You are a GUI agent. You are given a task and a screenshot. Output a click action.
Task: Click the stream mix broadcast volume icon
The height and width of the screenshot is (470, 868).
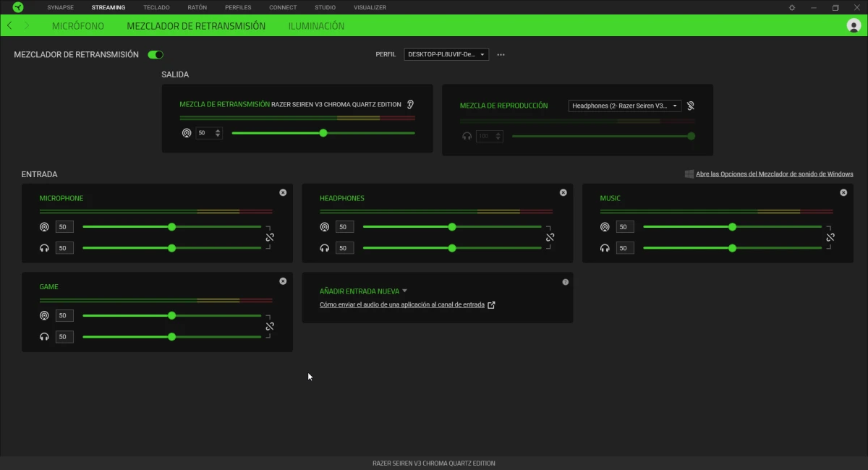[x=187, y=133]
